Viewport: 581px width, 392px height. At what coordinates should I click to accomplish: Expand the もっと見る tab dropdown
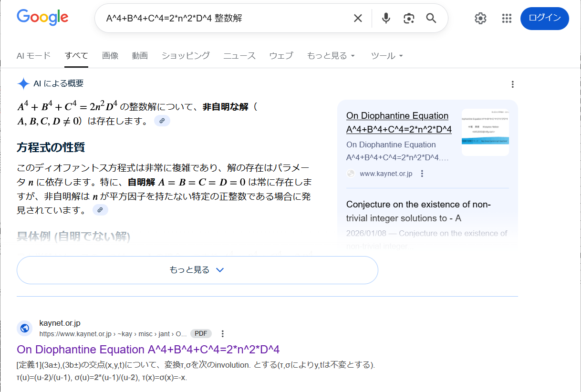coord(331,56)
